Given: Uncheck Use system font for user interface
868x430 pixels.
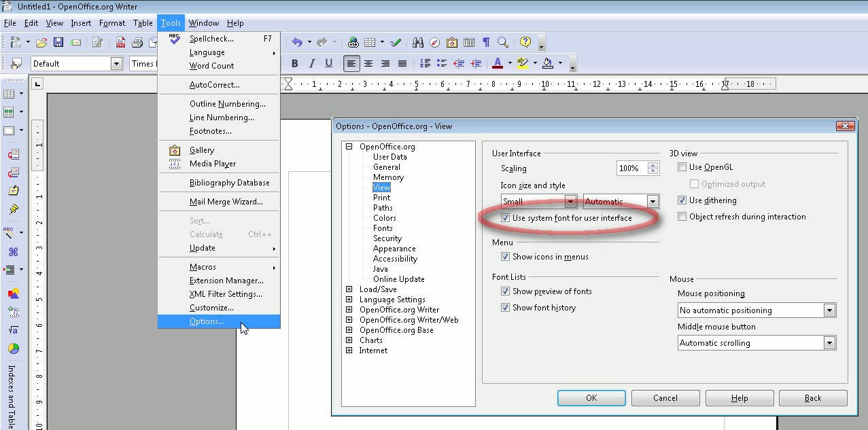Looking at the screenshot, I should pos(505,218).
